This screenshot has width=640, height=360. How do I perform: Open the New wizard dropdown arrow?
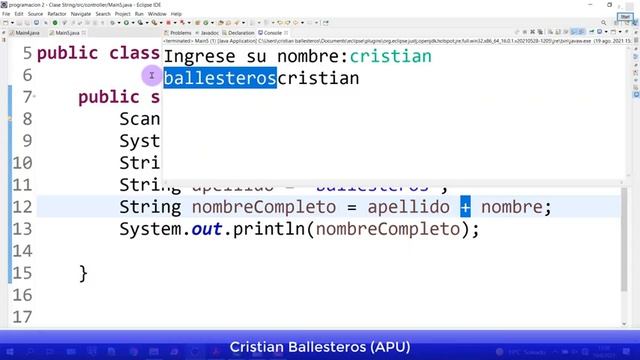click(x=12, y=23)
